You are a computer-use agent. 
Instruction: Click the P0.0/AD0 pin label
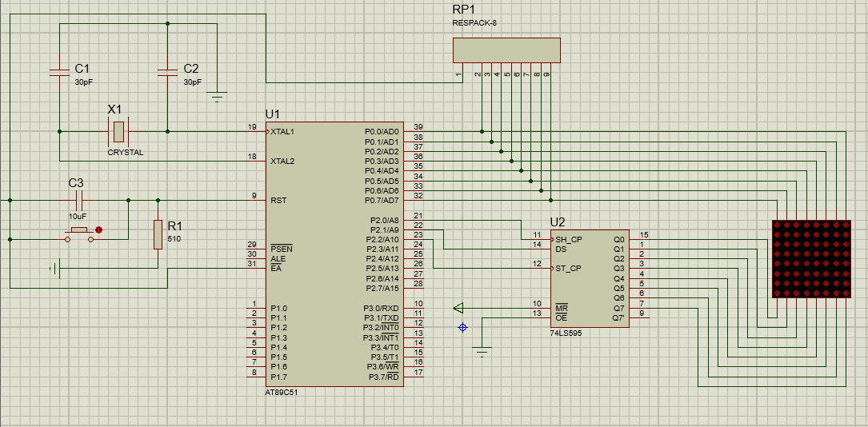[382, 132]
